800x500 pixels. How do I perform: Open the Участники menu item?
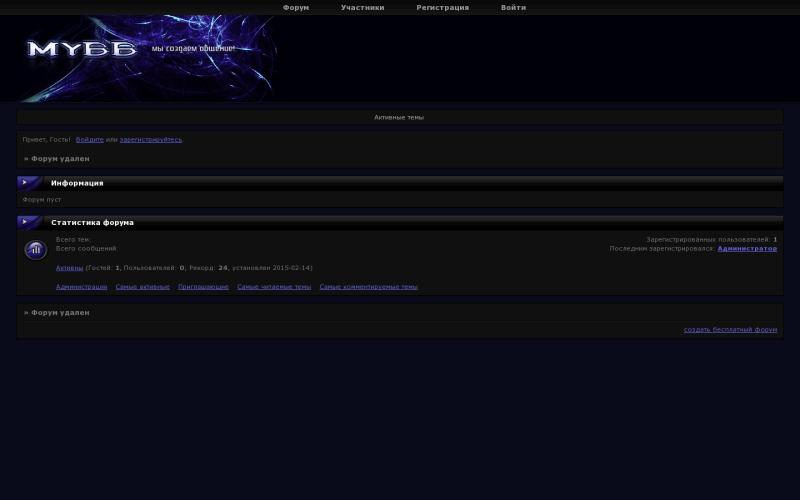coord(362,7)
